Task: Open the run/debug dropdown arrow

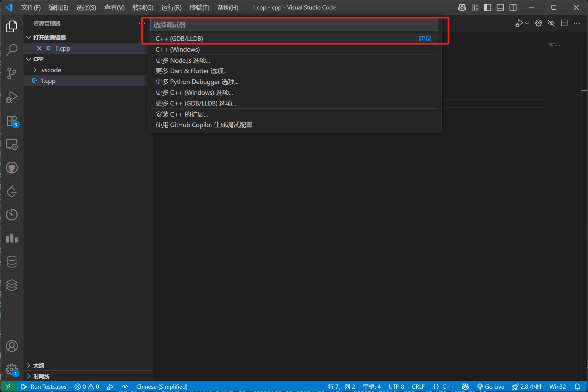Action: coord(527,23)
